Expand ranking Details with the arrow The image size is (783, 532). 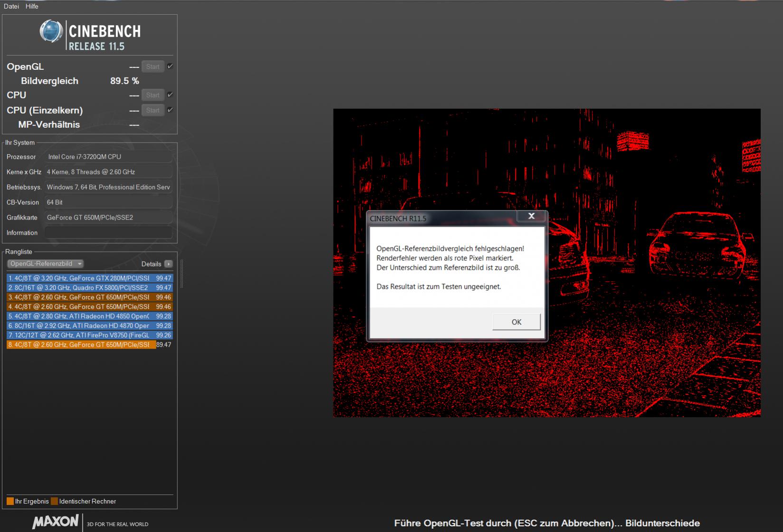[x=168, y=264]
